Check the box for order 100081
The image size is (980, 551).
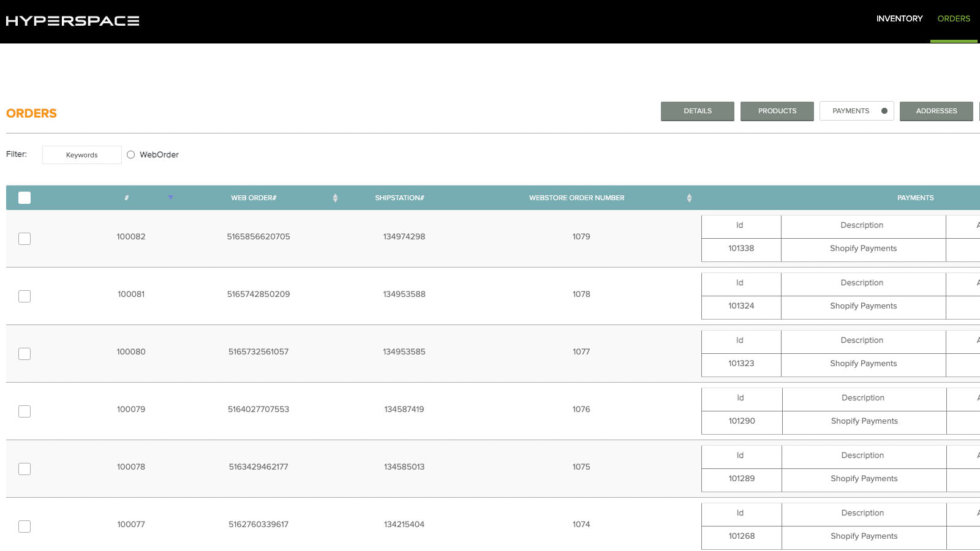(24, 296)
